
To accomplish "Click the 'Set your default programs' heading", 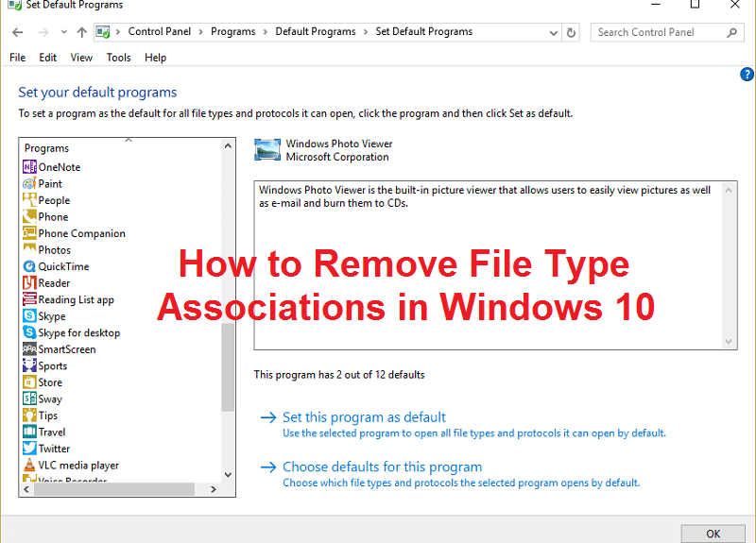I will 97,92.
